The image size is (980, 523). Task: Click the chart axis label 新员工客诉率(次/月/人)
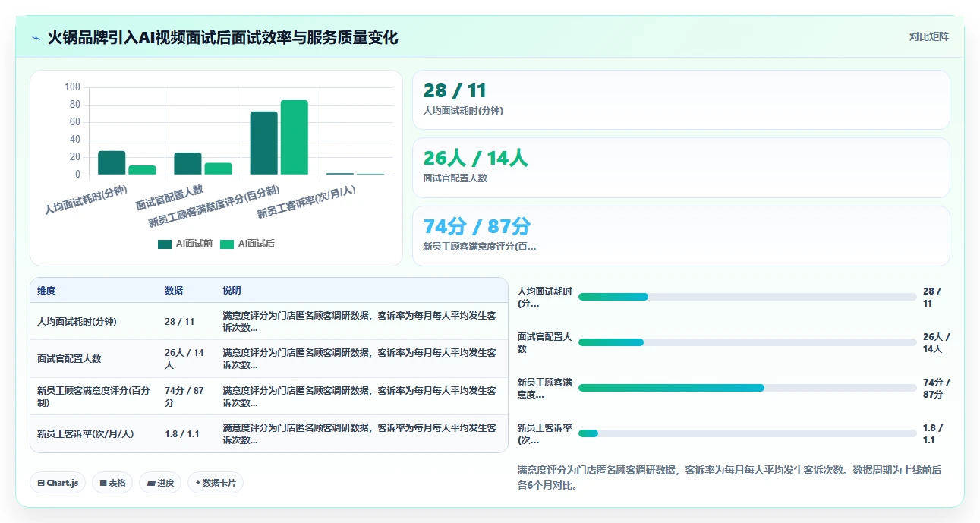pyautogui.click(x=307, y=202)
